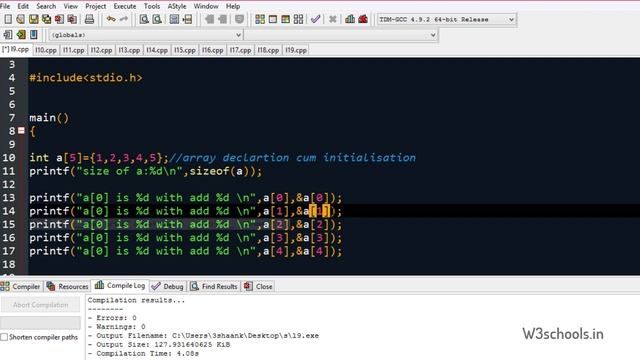Compile the program using the colored-squares icon
This screenshot has height=360, width=640.
tap(260, 19)
